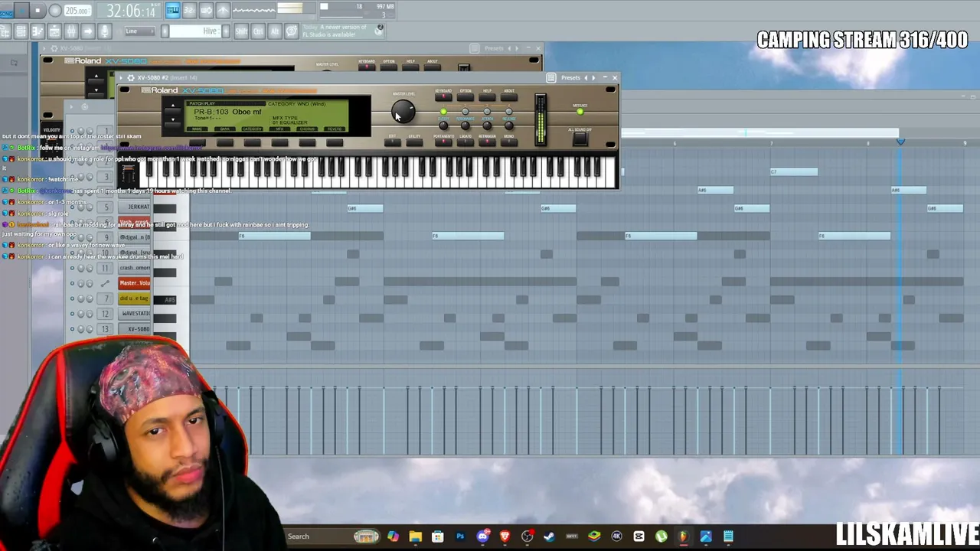Add a new pattern with the plus button
The width and height of the screenshot is (980, 551).
click(225, 31)
